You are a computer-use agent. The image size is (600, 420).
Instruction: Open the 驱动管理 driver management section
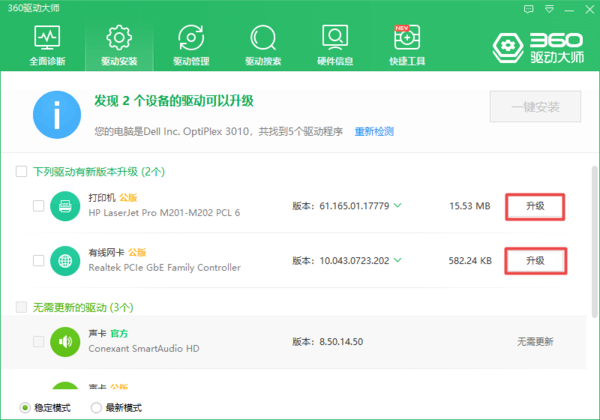click(191, 46)
